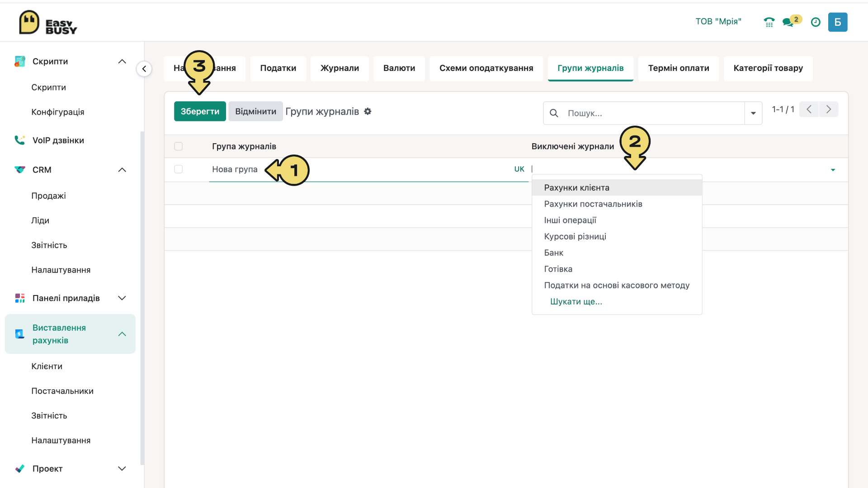Choose Банк option from list

pyautogui.click(x=617, y=253)
